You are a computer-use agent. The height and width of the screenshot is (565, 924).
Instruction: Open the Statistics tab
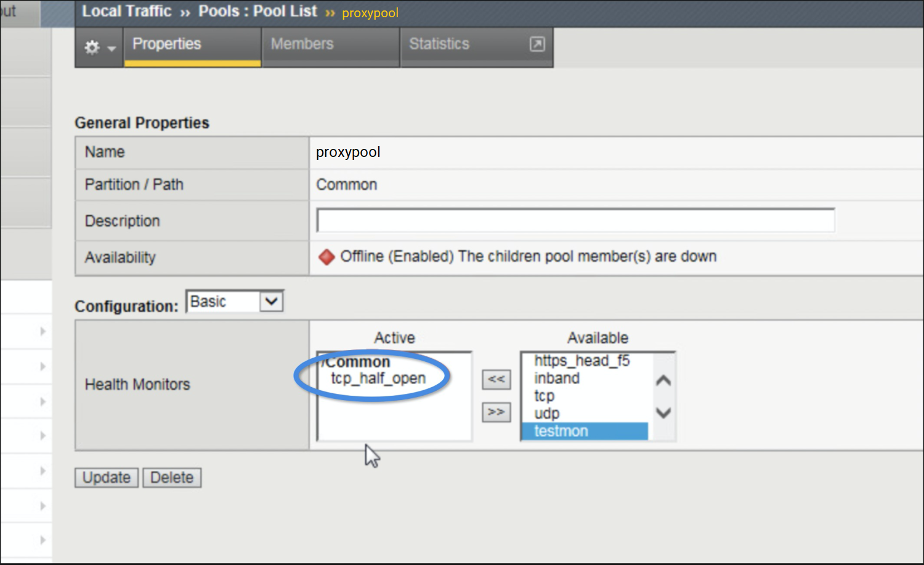coord(439,44)
